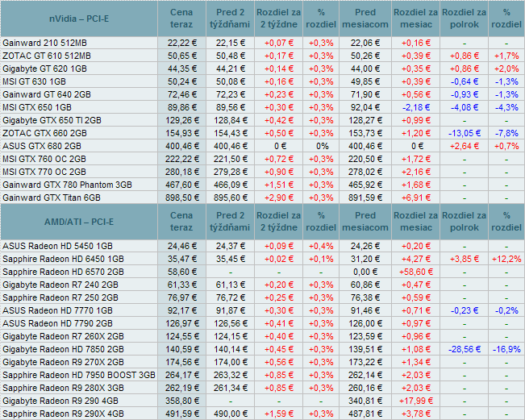Image resolution: width=525 pixels, height=420 pixels.
Task: Click the nVidia – PCI-E section header
Action: 81,19
